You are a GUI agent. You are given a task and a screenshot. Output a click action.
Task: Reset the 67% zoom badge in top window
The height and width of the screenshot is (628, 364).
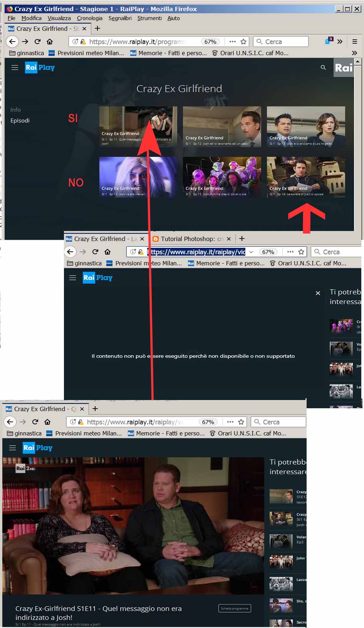210,42
